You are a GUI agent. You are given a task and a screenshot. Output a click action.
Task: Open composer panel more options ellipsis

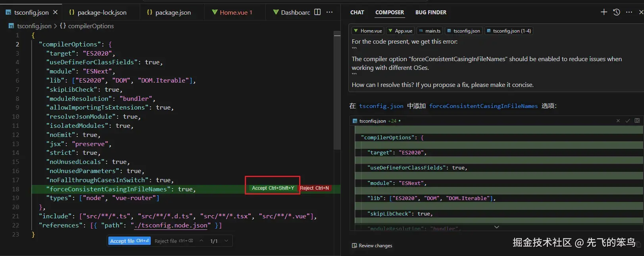tap(629, 12)
